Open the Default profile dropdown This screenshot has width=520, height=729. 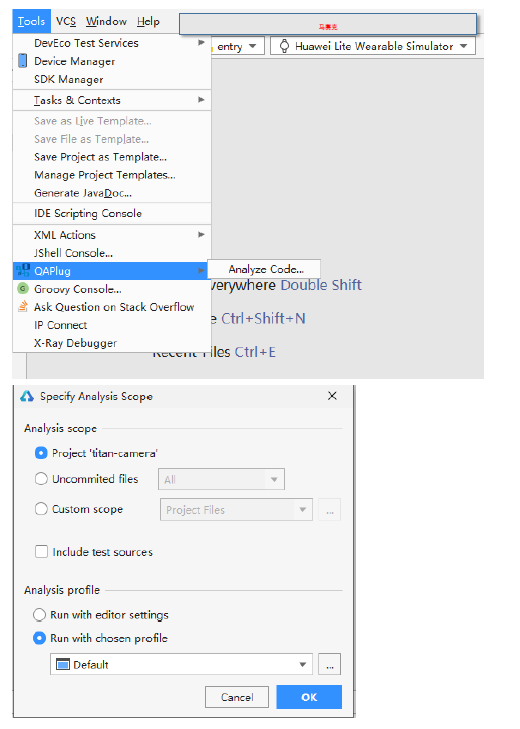coord(182,664)
